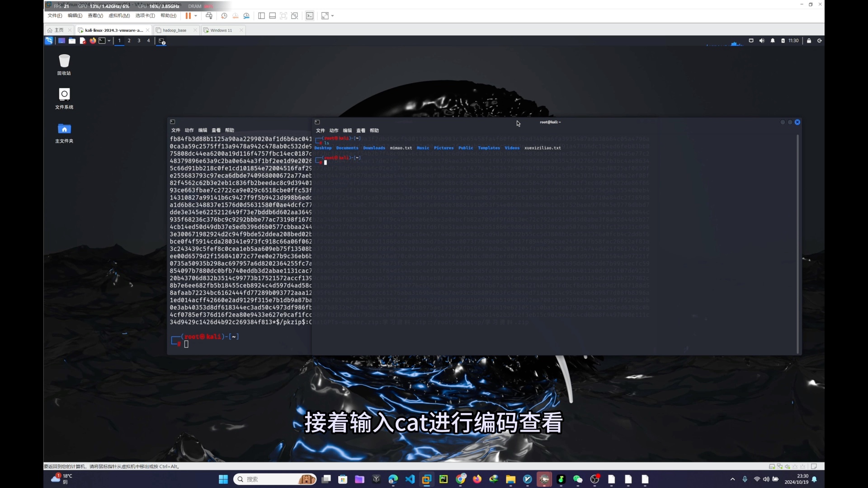Expand the fullscreen options dropdown arrow

click(333, 16)
